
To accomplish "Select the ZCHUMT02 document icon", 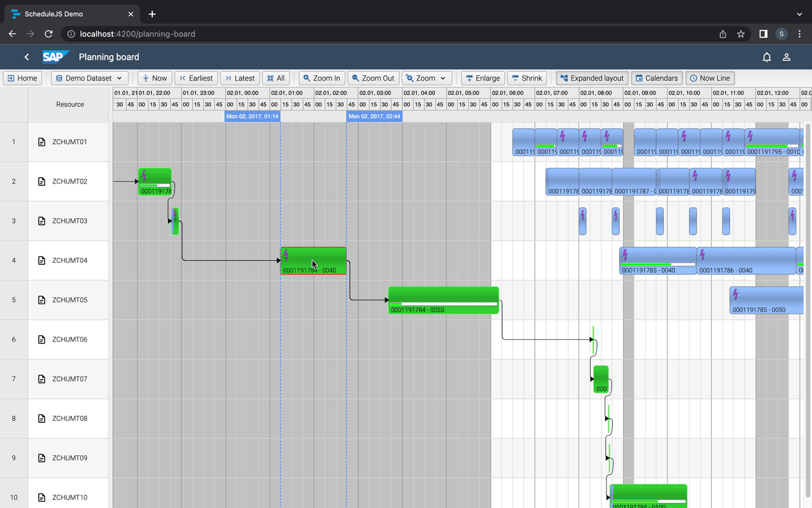I will [42, 182].
